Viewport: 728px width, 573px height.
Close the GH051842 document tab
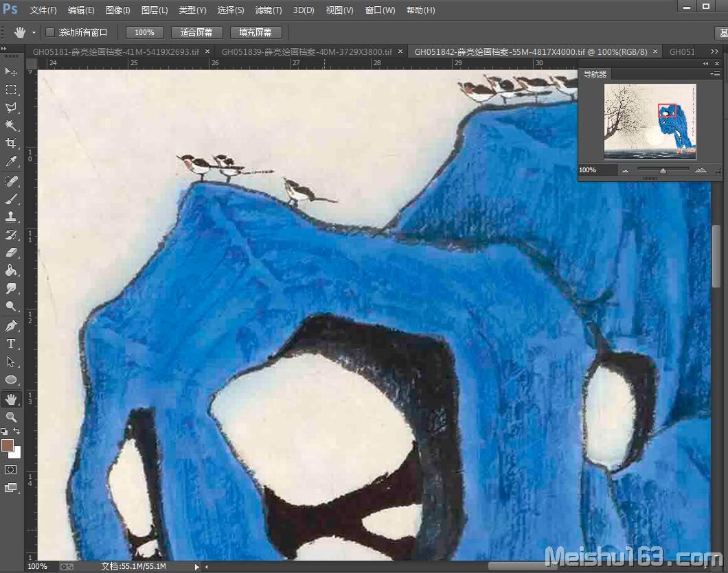point(655,51)
